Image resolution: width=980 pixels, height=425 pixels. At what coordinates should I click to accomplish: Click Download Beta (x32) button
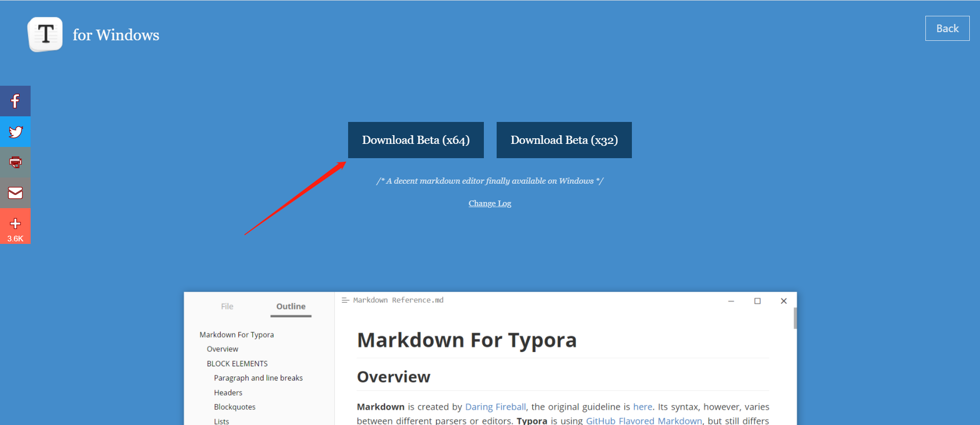[x=564, y=140]
